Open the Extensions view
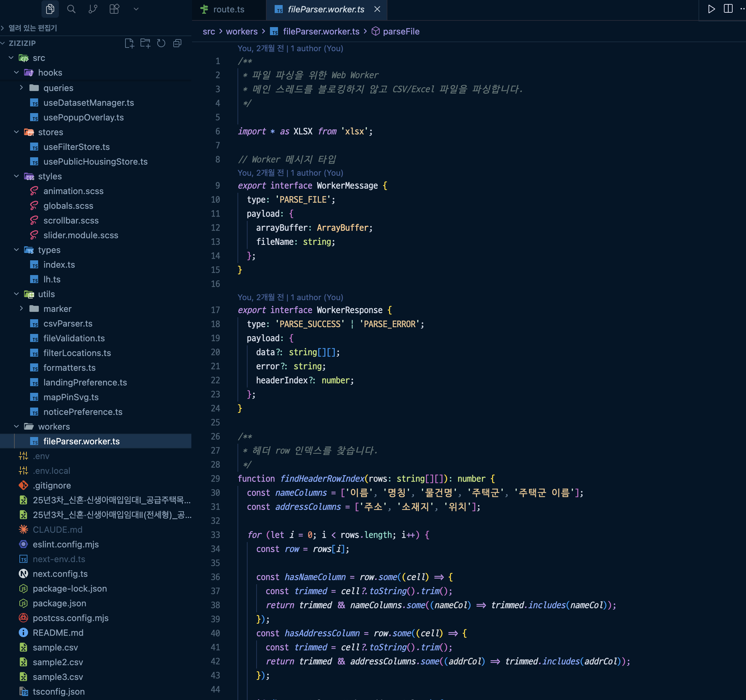 click(114, 9)
